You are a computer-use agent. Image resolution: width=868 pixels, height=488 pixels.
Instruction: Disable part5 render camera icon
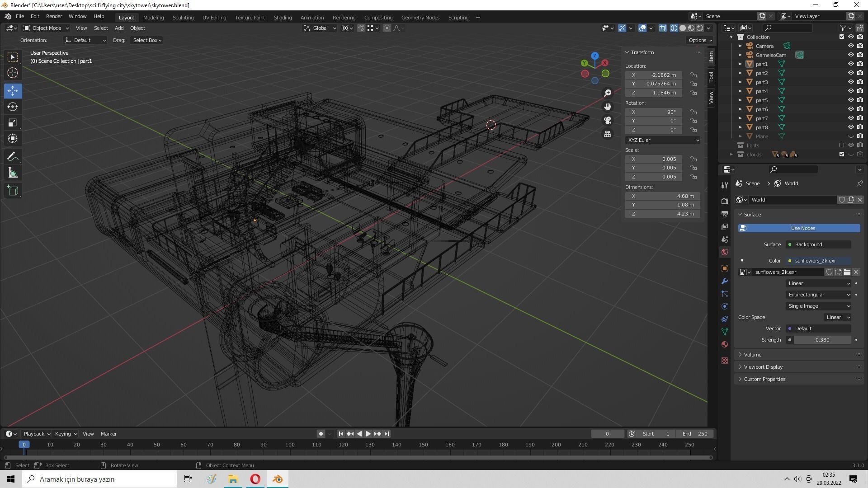click(x=860, y=100)
